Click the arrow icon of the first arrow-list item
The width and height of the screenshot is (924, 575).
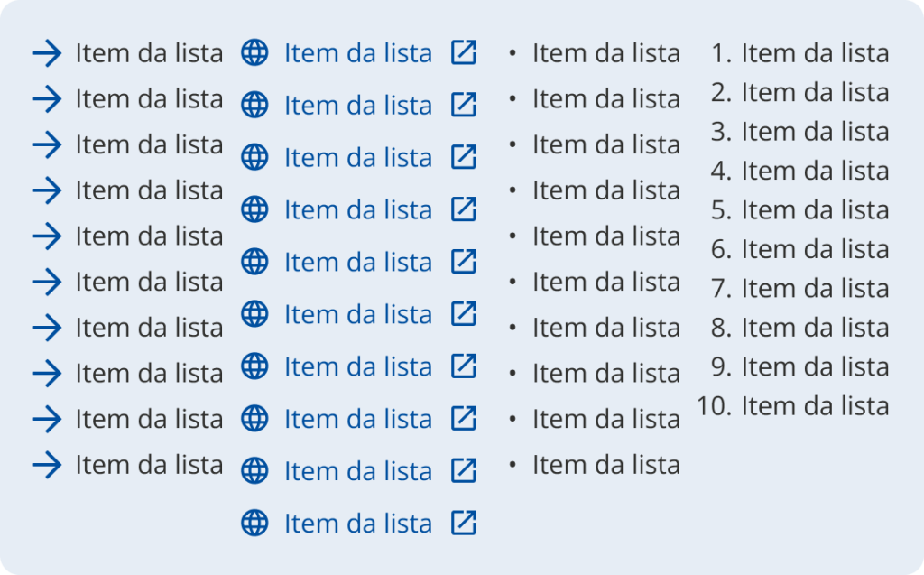pyautogui.click(x=47, y=53)
